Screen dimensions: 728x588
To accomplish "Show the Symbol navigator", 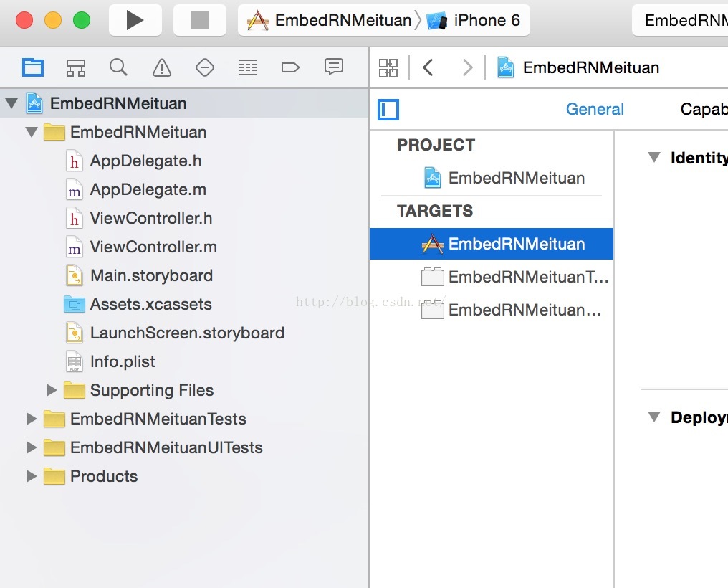I will 76,68.
